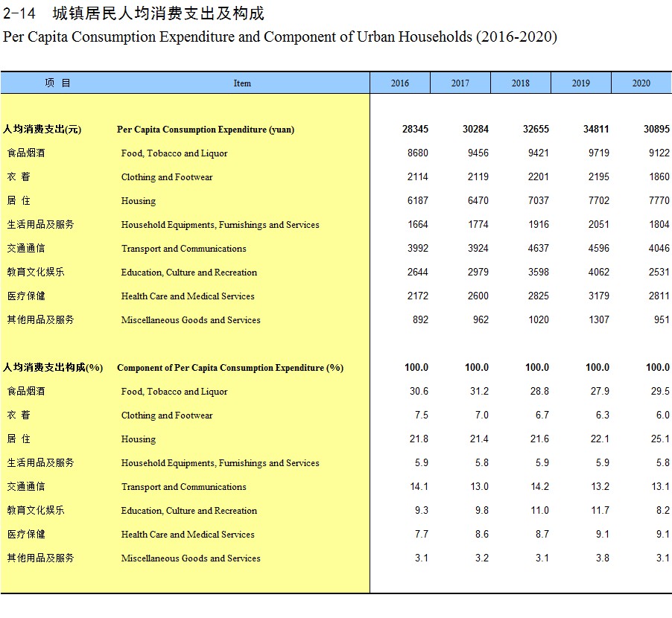Click the food value 8680
Screen dimensions: 672x618
click(418, 153)
